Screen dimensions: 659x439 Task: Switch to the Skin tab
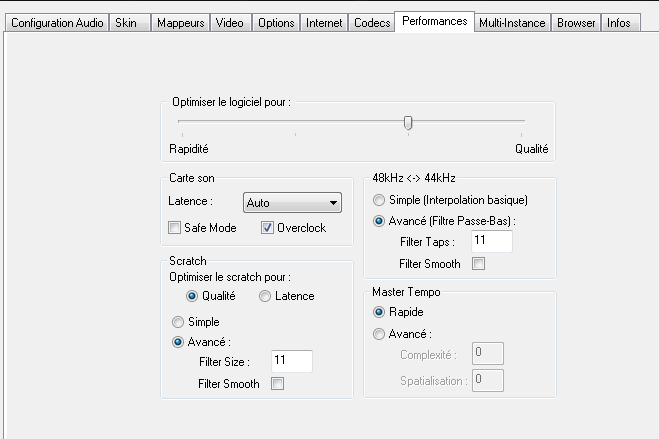click(126, 23)
